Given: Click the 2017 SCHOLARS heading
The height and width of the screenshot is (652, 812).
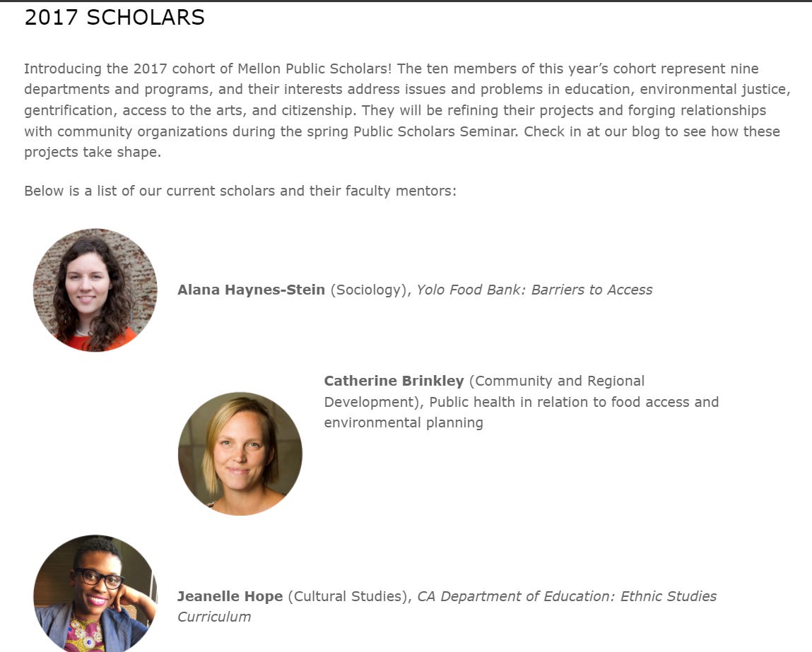Looking at the screenshot, I should tap(114, 18).
